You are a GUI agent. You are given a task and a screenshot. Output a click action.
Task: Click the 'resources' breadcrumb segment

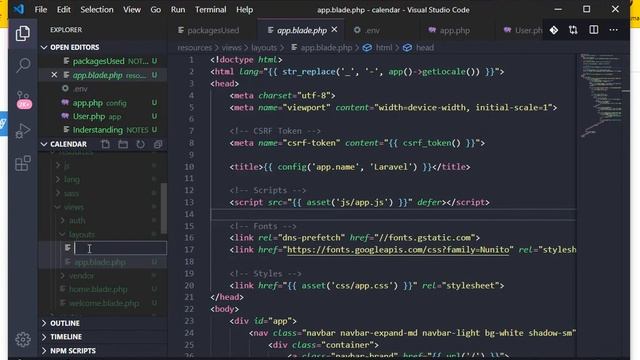[x=195, y=48]
